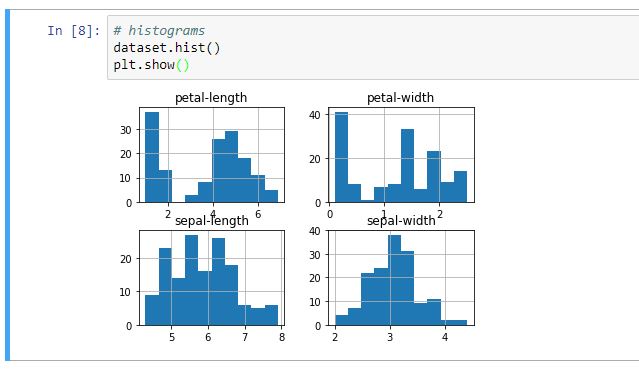This screenshot has height=369, width=639.
Task: Place cursor on the # histograms comment
Action: 159,31
